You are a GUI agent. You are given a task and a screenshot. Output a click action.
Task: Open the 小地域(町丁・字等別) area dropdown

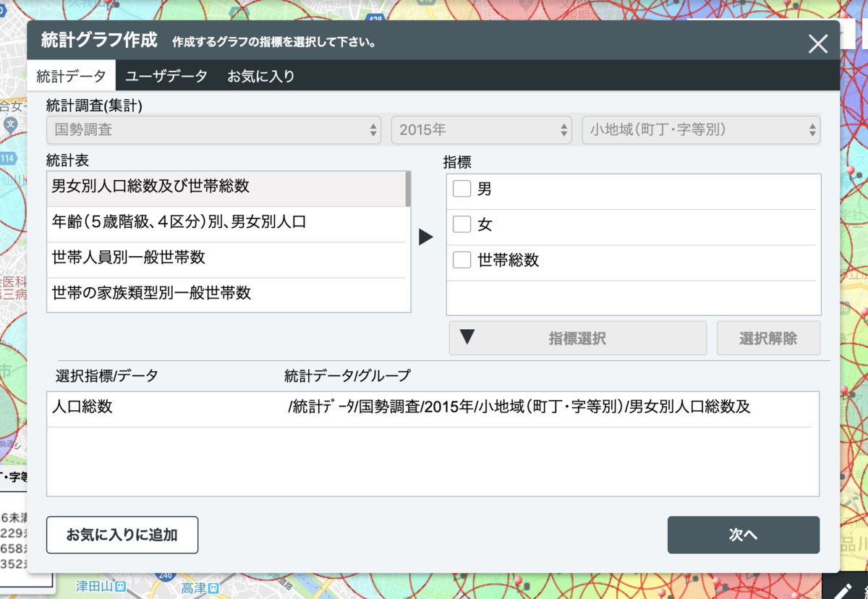[701, 130]
